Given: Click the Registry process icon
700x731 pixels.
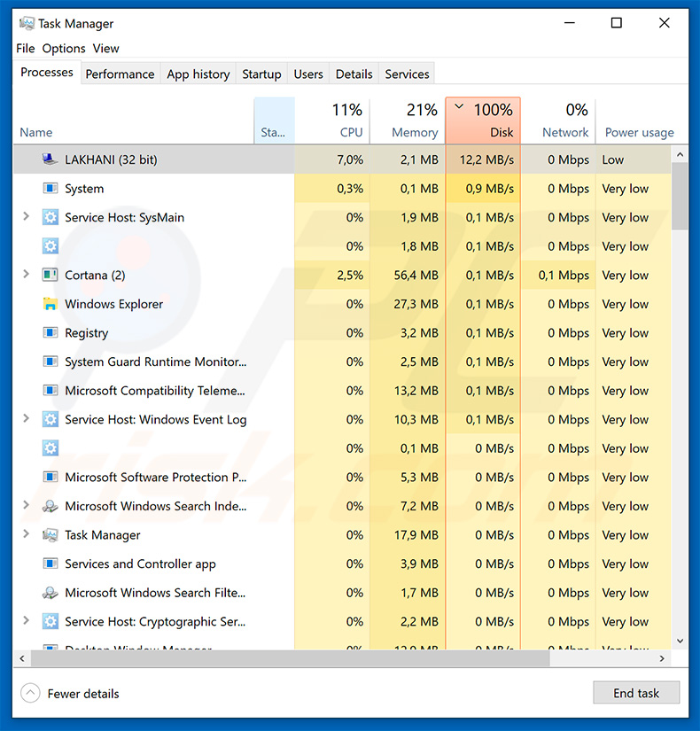Looking at the screenshot, I should 50,333.
